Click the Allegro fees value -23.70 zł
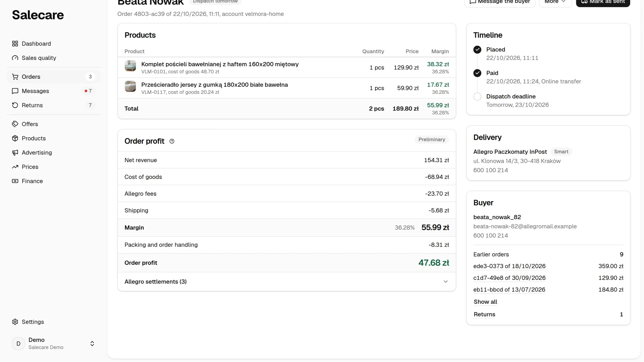 click(x=437, y=194)
